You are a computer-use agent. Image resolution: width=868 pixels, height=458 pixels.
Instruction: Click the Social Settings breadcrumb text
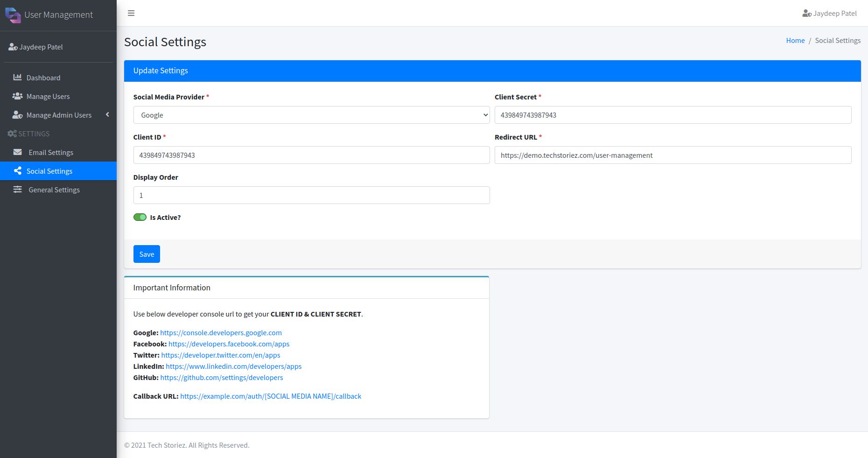[x=838, y=41]
